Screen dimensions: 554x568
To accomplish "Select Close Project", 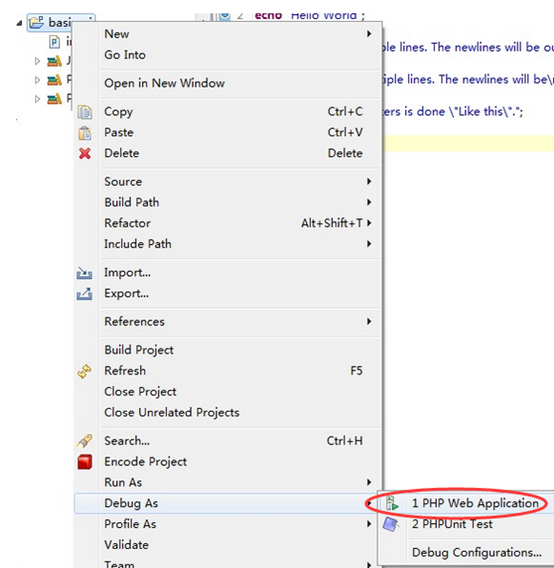I will pyautogui.click(x=228, y=392).
